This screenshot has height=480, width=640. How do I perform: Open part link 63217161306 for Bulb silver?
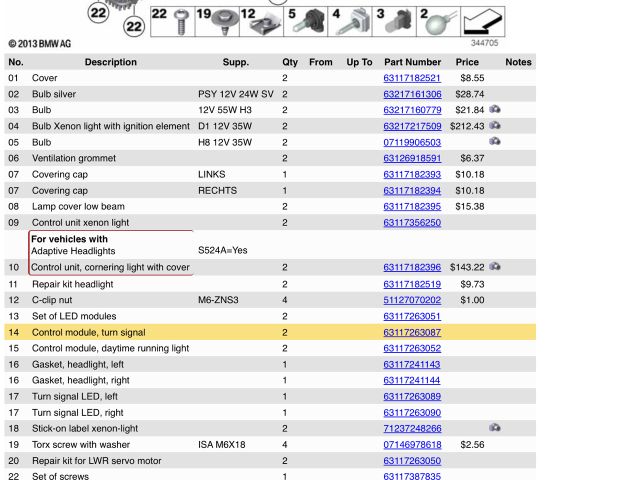(x=412, y=94)
